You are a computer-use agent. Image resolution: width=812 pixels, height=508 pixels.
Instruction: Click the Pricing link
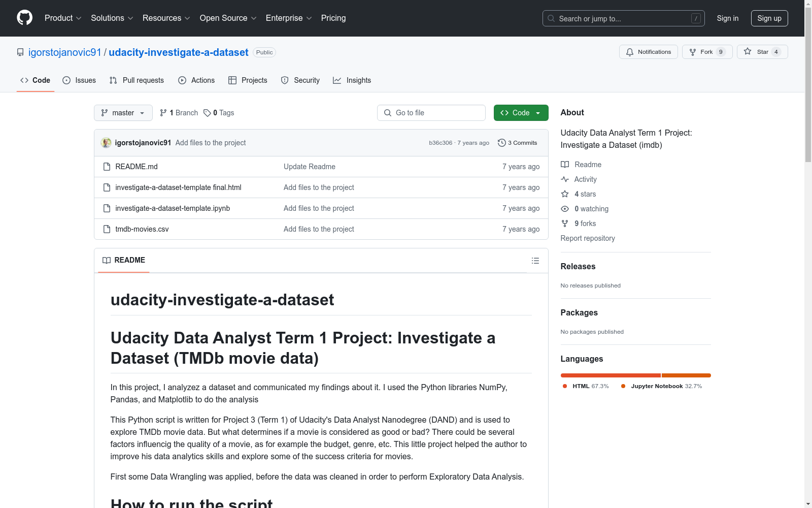[x=333, y=18]
